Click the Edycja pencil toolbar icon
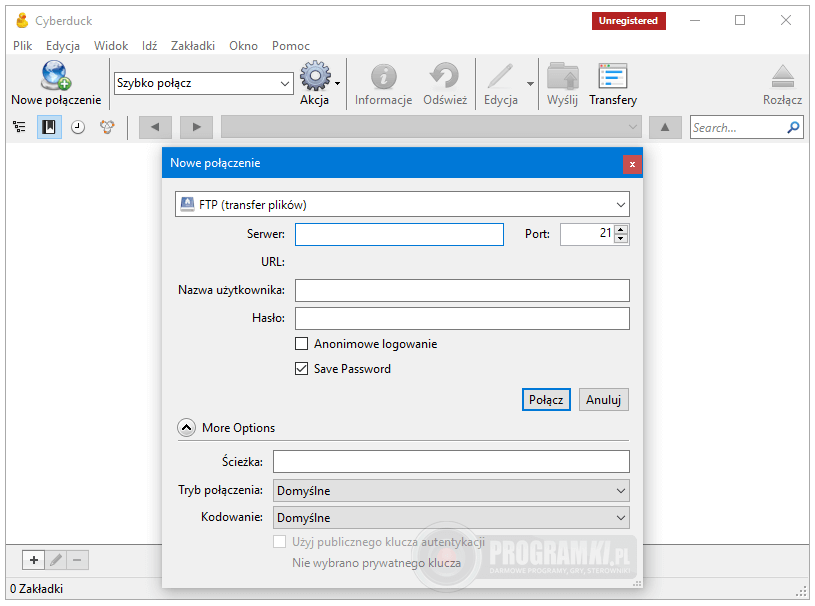The image size is (815, 606). 501,76
